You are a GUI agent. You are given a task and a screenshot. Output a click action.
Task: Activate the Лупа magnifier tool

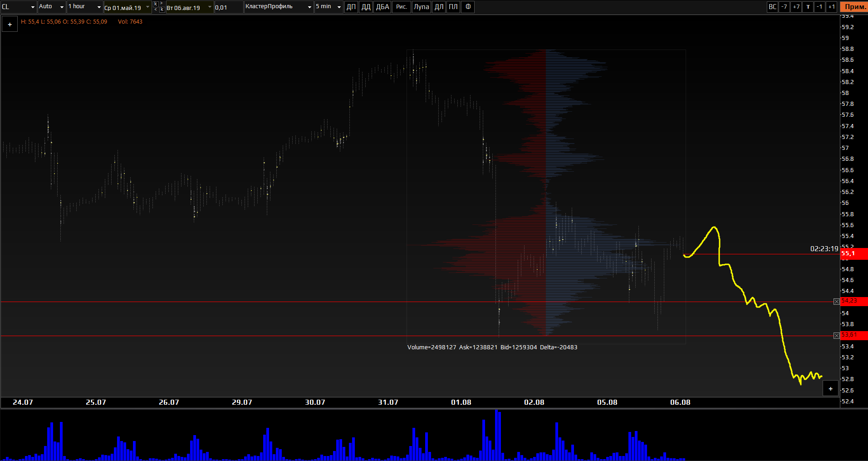[x=421, y=7]
